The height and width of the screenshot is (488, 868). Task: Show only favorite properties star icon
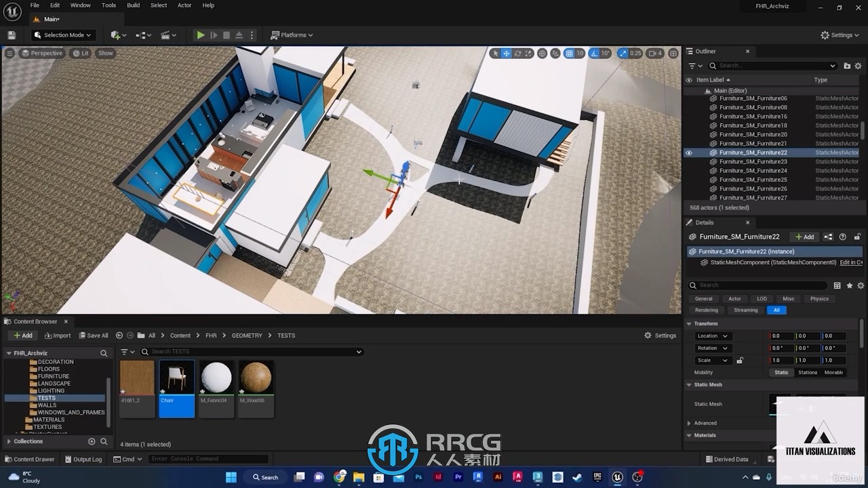point(849,285)
